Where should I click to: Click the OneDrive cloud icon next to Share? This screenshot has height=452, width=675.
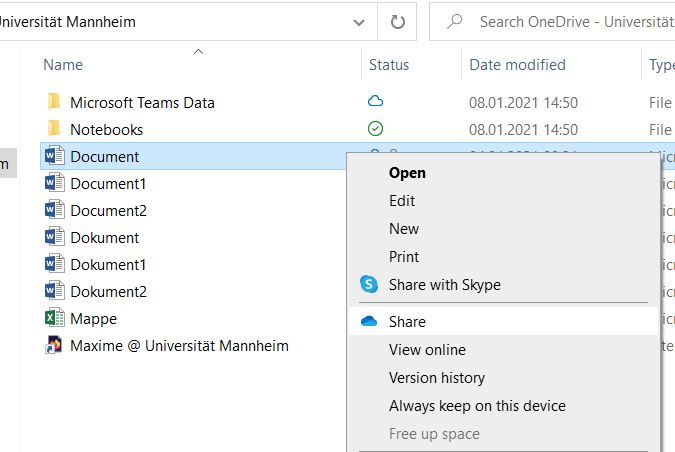point(369,321)
